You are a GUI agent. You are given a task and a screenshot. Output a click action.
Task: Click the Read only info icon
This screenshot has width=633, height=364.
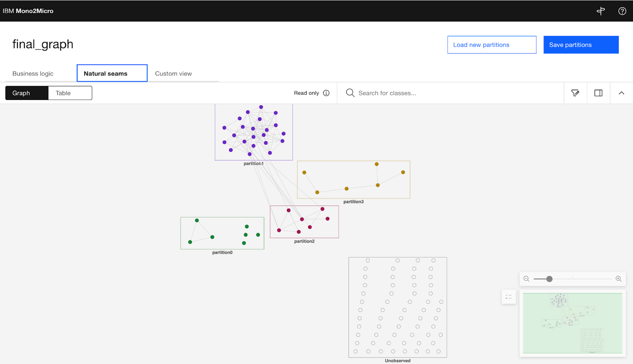(x=326, y=93)
